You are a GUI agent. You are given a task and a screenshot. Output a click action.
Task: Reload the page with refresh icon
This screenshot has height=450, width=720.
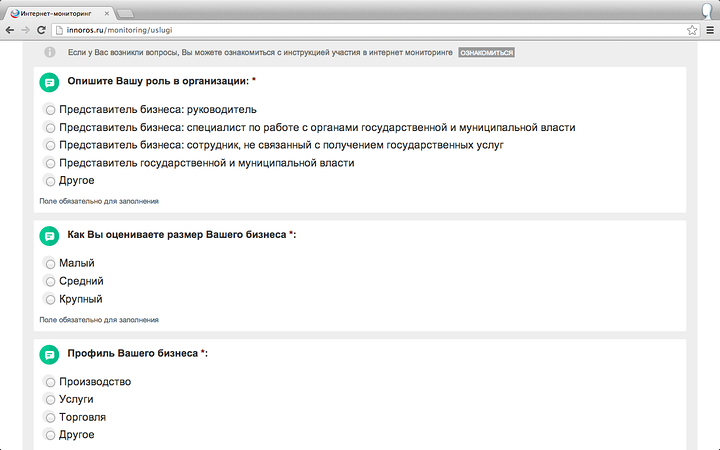(x=41, y=30)
